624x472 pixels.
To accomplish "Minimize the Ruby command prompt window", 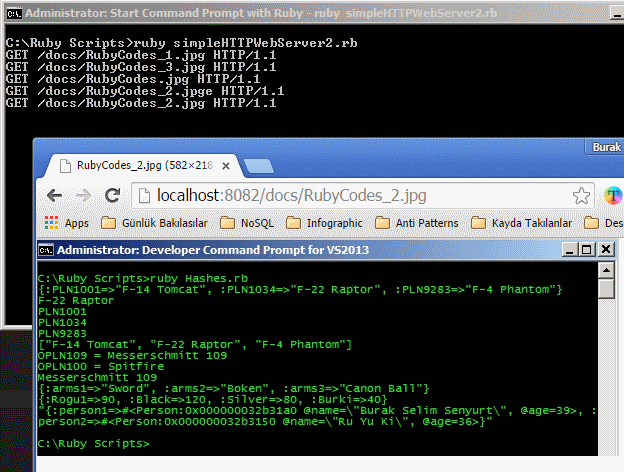I will pos(617,14).
